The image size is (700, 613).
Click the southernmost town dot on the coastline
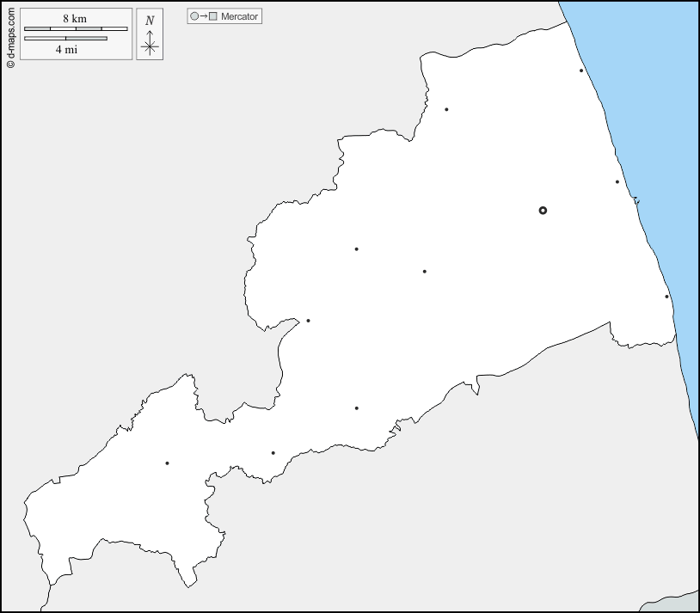(666, 297)
